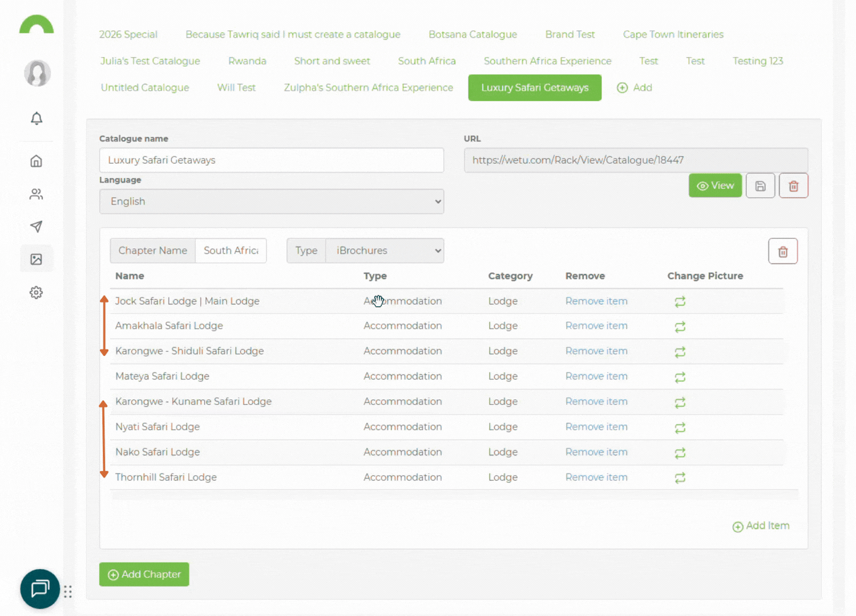Screen dimensions: 856x616
Task: Select the Southern Africa Experience tab
Action: pyautogui.click(x=547, y=61)
